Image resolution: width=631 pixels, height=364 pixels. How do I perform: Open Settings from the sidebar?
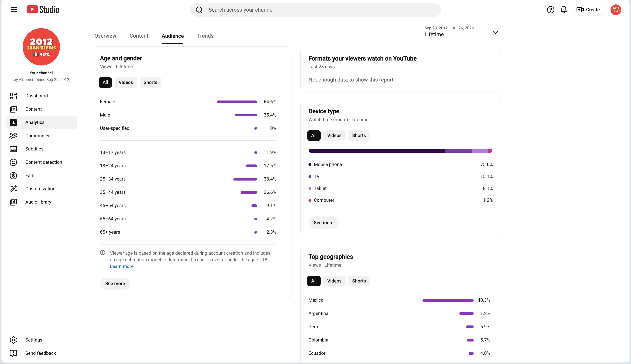pyautogui.click(x=41, y=340)
